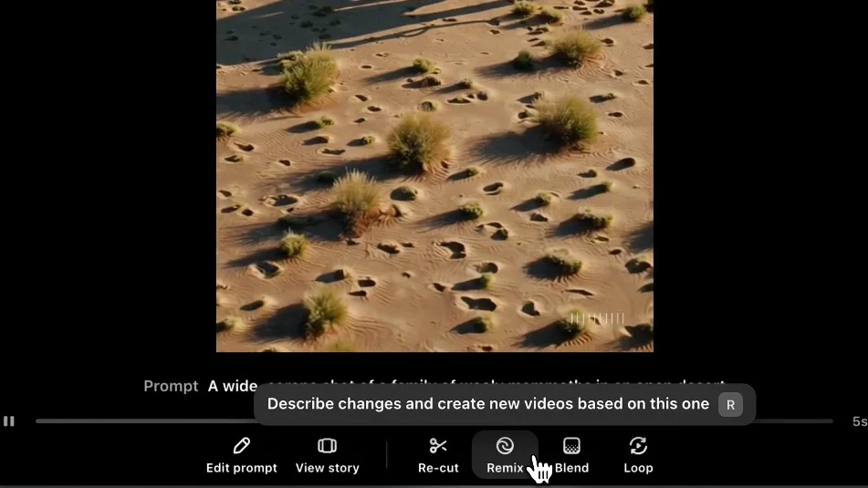Screen dimensions: 868x488
Task: Click the desert video preview
Action: tap(434, 176)
